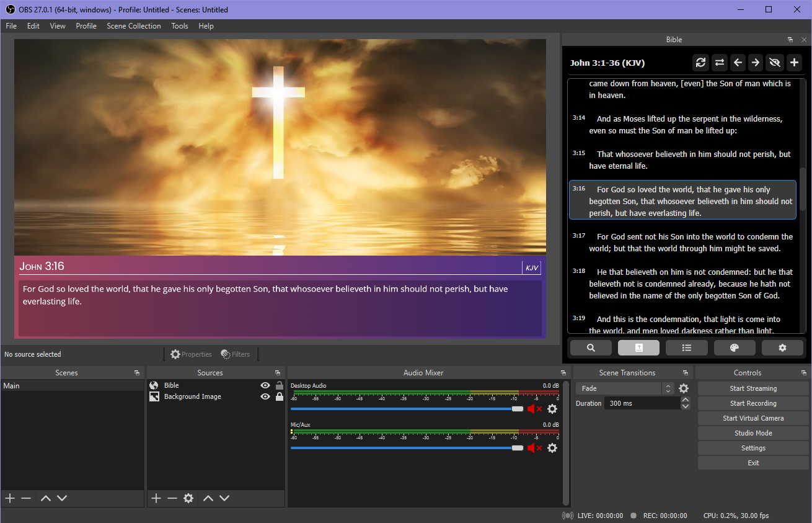Add a new passage with the plus icon

pyautogui.click(x=794, y=63)
